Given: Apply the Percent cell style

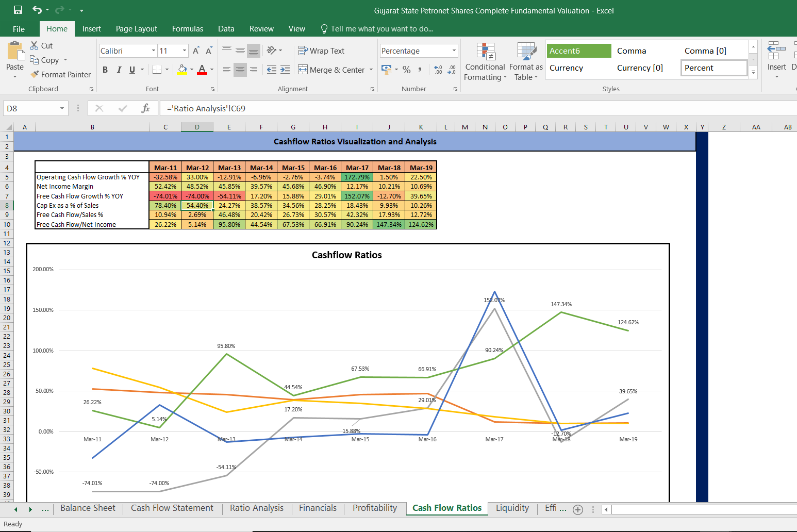Looking at the screenshot, I should 714,68.
